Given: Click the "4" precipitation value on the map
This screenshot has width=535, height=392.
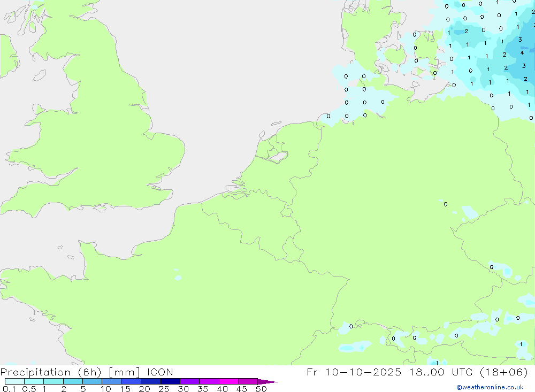Looking at the screenshot, I should pos(522,52).
